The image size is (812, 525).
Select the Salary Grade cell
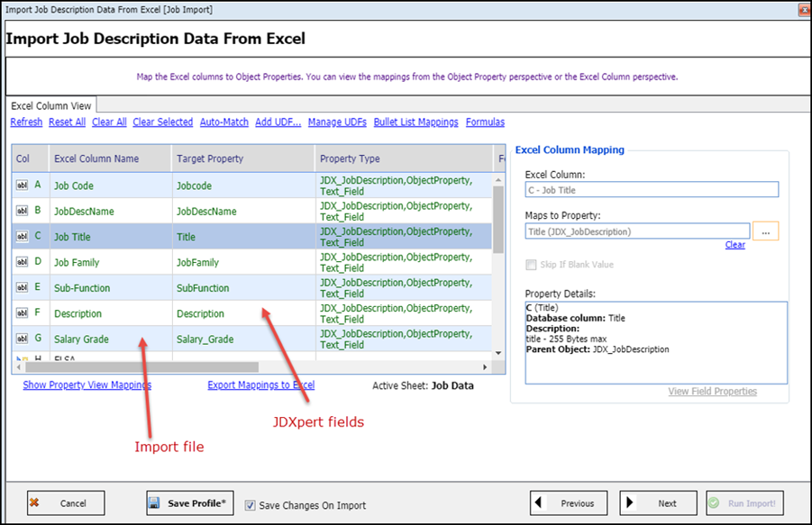(x=110, y=339)
